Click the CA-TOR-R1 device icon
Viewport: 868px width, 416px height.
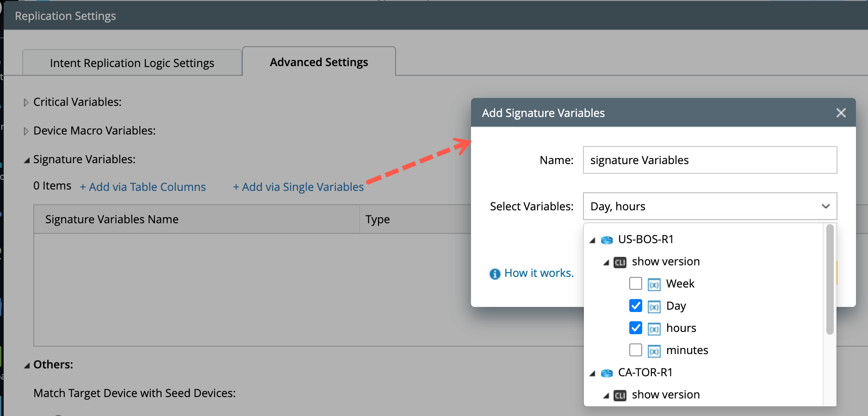pyautogui.click(x=607, y=373)
